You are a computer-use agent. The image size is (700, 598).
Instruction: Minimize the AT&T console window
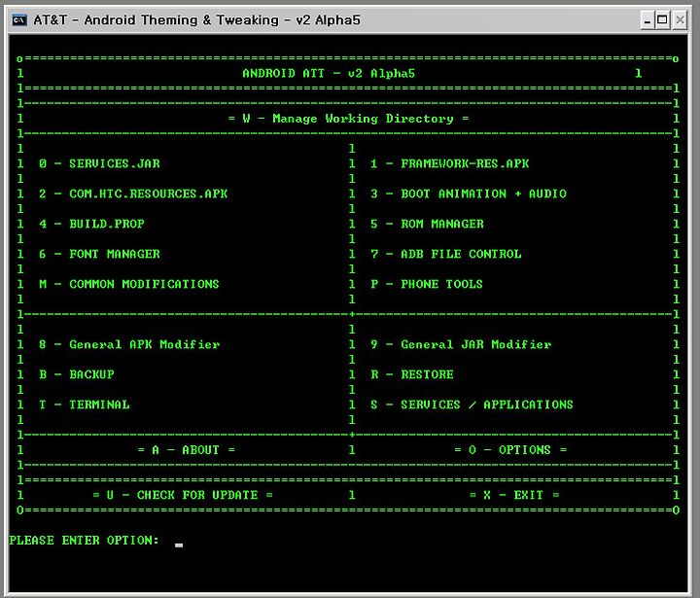pos(647,20)
